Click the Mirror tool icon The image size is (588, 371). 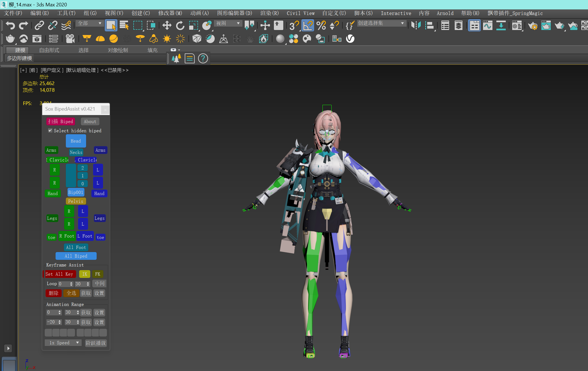(x=416, y=26)
